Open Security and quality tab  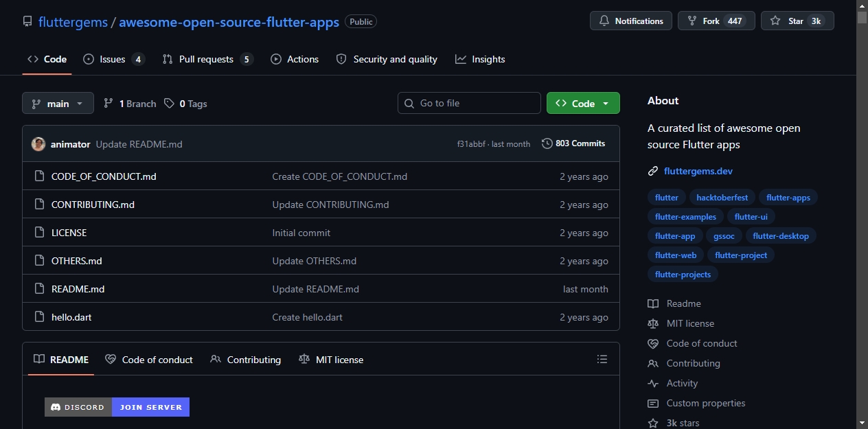point(387,59)
